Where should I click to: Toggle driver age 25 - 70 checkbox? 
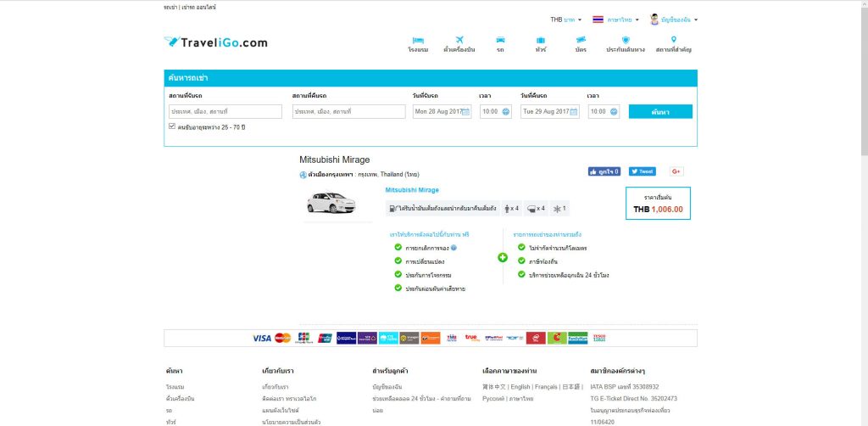[172, 126]
